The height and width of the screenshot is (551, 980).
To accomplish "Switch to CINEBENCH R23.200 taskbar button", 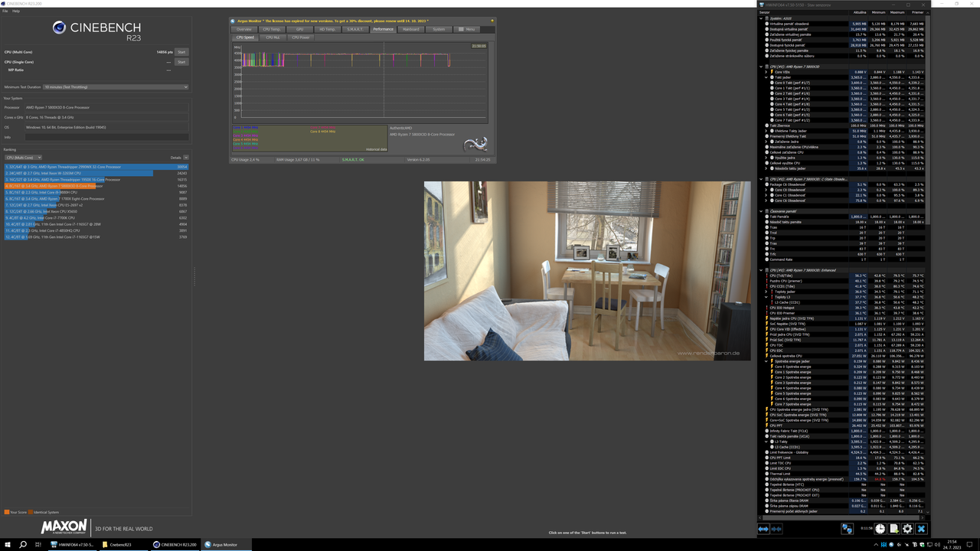I will (175, 544).
